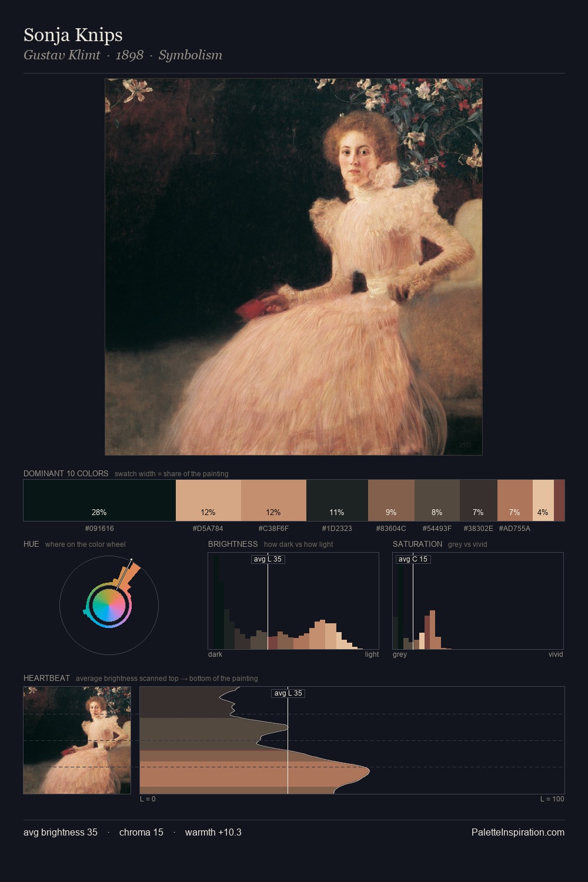Screen dimensions: 588x882
Task: Select the 28% darkest color swatch
Action: [x=99, y=500]
